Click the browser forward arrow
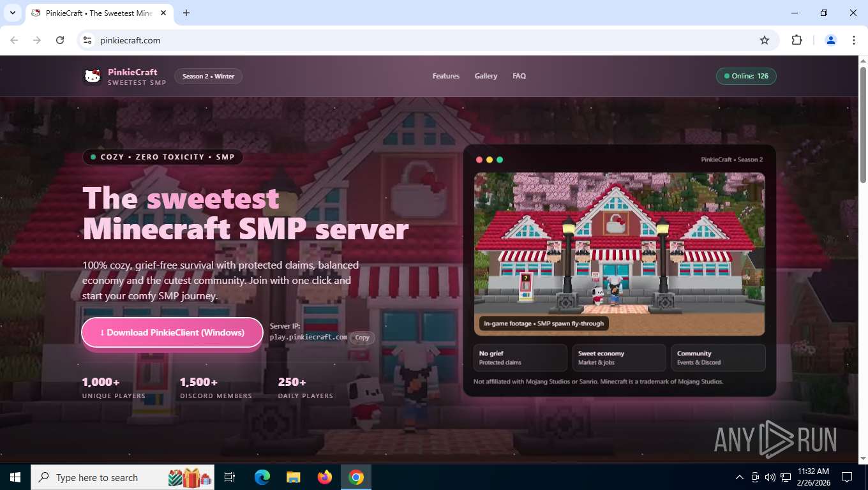Viewport: 868px width, 490px height. click(37, 40)
